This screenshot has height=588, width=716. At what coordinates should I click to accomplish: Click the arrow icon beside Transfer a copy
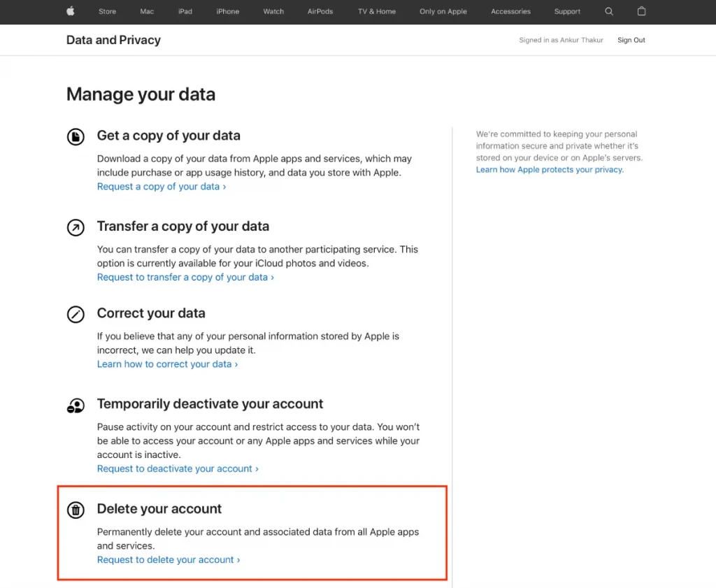pyautogui.click(x=76, y=227)
